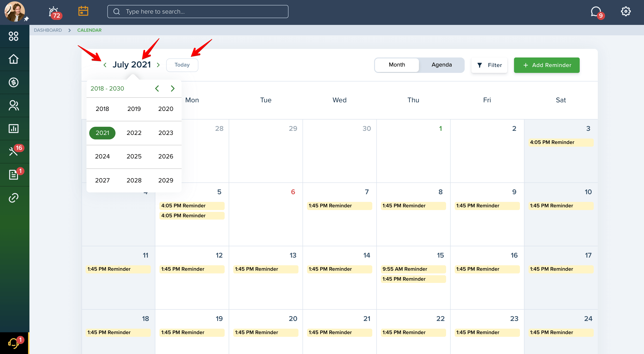Open 1:45 PM Reminder on July 11
The width and height of the screenshot is (644, 354).
[x=118, y=269]
